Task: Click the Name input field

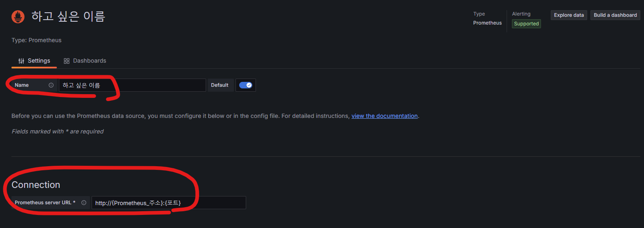Action: pos(132,85)
